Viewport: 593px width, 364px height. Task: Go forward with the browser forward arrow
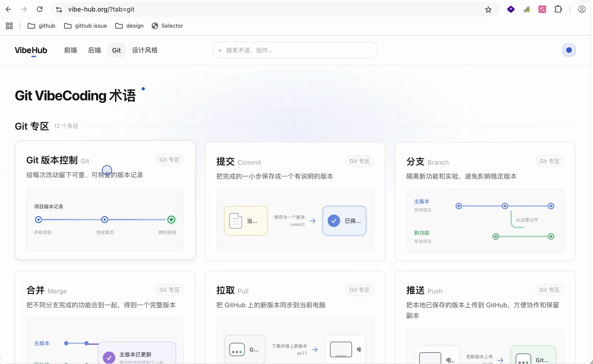[x=24, y=9]
